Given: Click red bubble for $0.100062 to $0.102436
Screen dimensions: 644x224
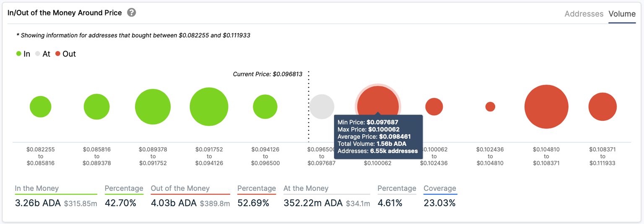Looking at the screenshot, I should 434,107.
